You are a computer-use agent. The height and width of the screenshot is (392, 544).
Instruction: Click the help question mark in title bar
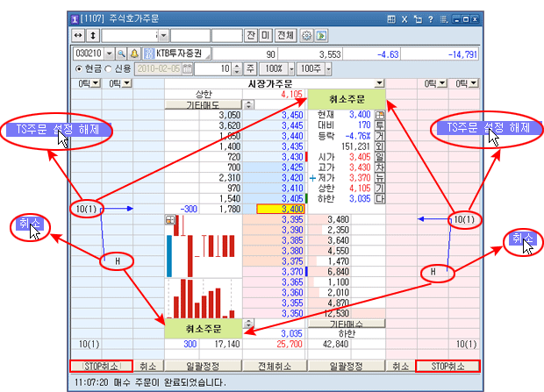click(433, 18)
